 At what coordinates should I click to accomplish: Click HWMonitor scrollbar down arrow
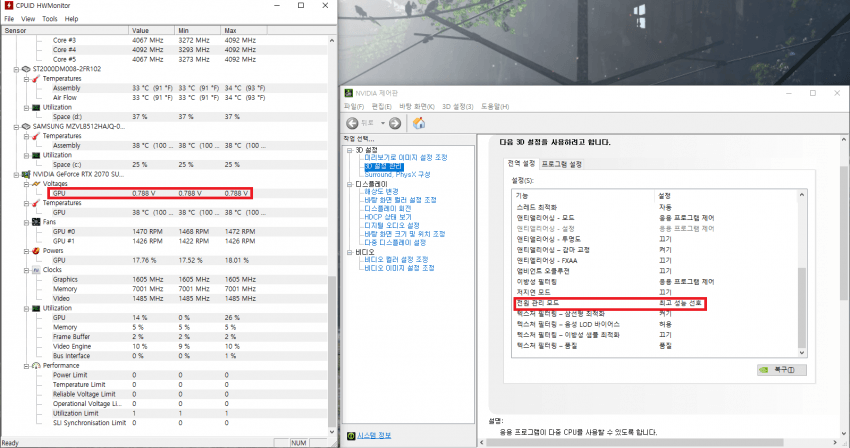pos(332,432)
